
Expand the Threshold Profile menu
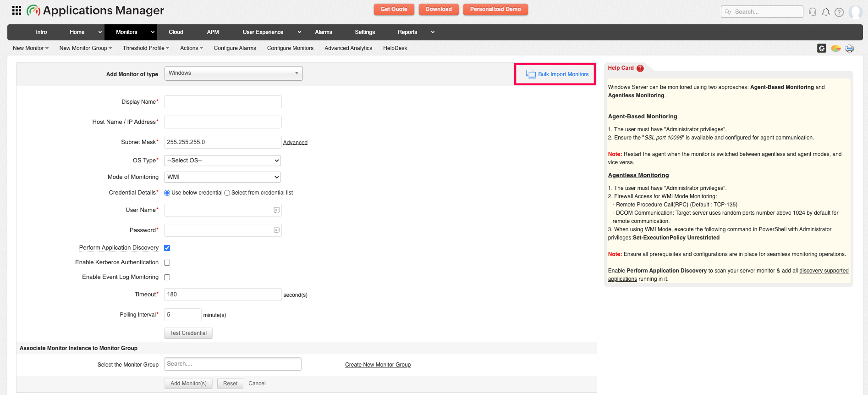146,48
